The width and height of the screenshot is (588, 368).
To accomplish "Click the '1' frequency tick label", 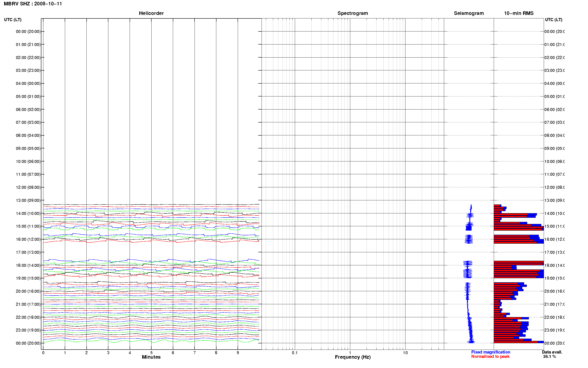I will pyautogui.click(x=350, y=353).
